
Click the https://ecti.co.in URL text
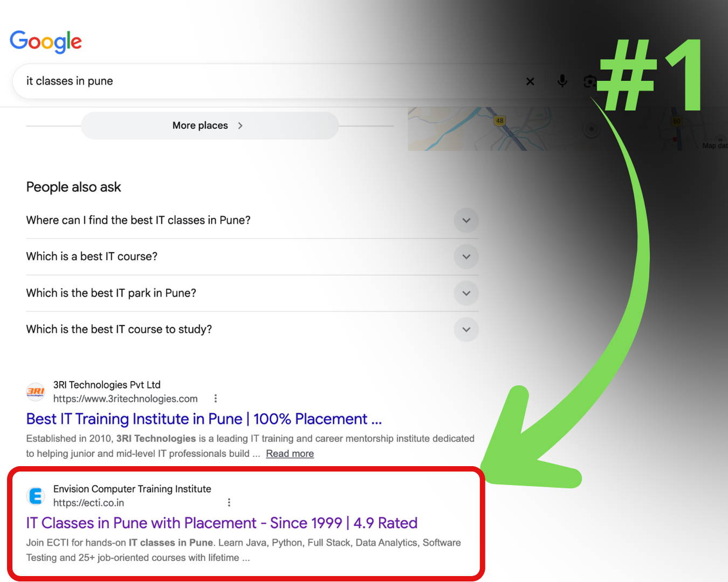click(88, 503)
